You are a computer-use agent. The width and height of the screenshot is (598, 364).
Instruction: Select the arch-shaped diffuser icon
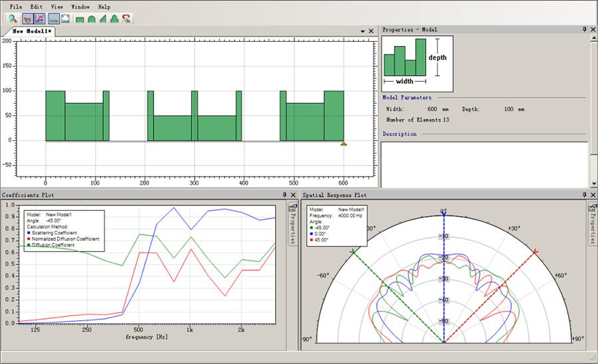pyautogui.click(x=91, y=19)
